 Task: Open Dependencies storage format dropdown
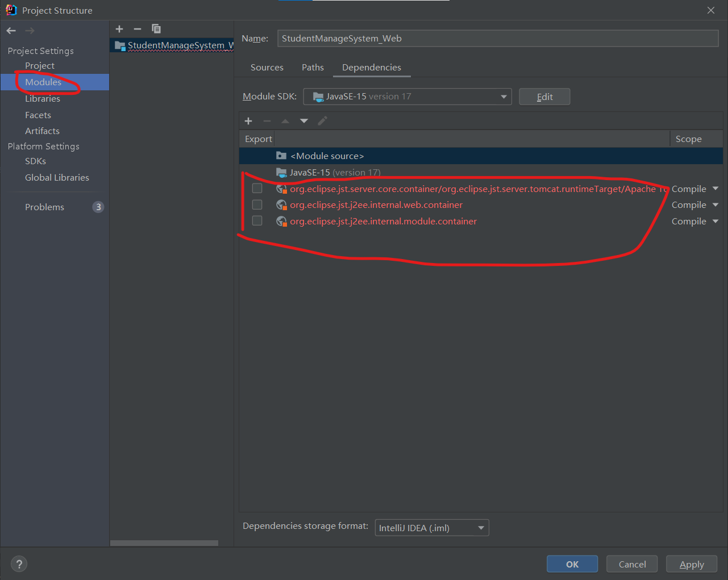(432, 528)
